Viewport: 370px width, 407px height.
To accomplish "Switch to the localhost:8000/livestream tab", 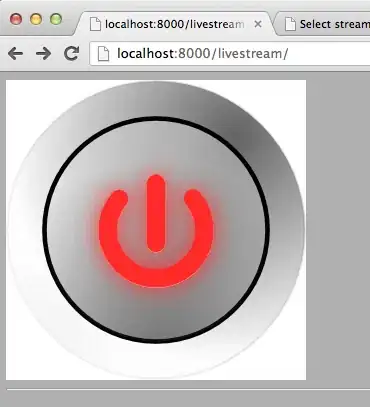I will click(x=174, y=24).
